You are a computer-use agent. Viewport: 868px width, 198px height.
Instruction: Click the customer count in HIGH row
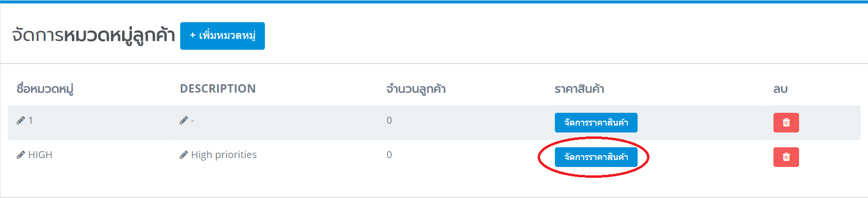point(389,155)
